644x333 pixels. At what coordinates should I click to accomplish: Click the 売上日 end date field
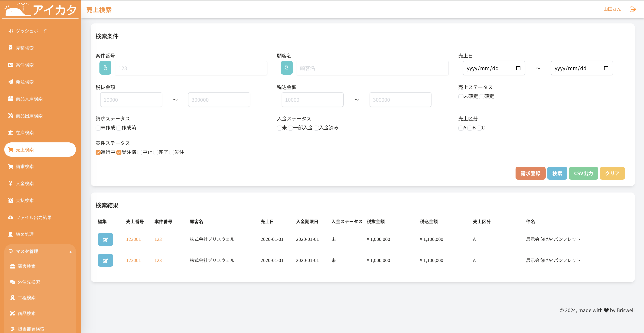tap(582, 68)
